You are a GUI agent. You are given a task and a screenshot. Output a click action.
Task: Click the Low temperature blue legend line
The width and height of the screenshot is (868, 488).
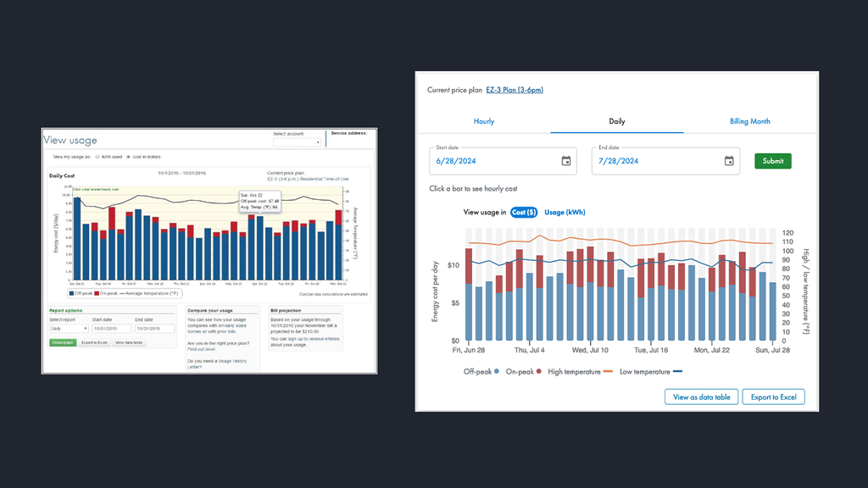(677, 372)
